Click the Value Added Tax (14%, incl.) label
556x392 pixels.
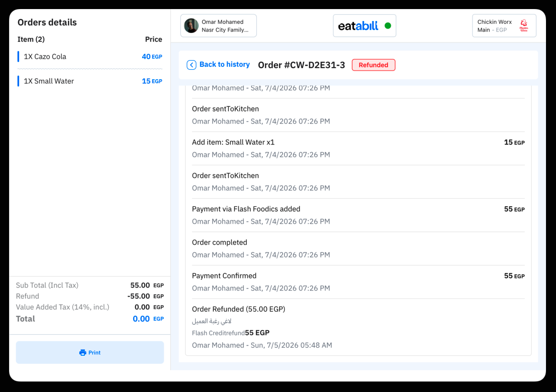(63, 307)
